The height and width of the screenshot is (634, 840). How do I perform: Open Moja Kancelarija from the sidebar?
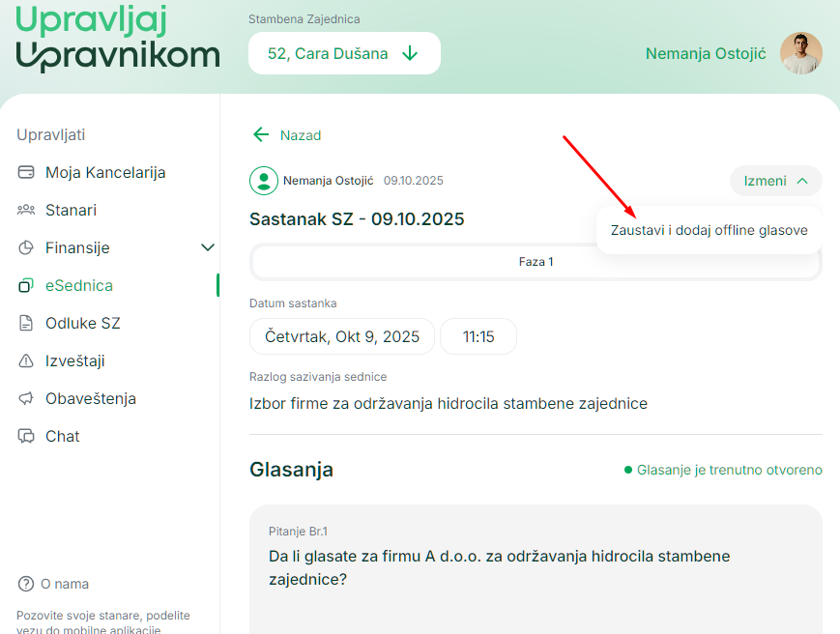28,171
